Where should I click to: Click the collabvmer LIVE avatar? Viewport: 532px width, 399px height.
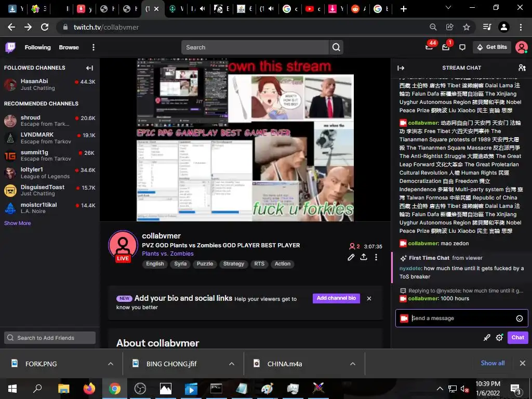pos(123,246)
